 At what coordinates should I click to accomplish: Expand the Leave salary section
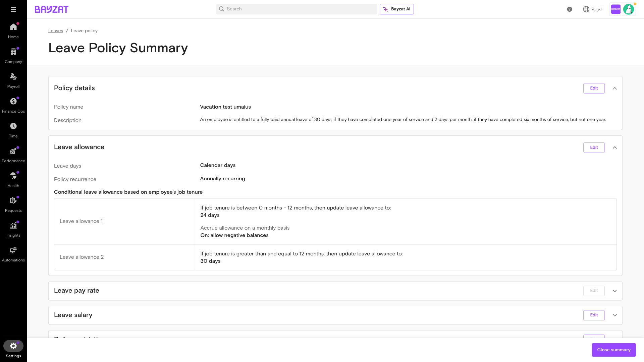click(615, 315)
